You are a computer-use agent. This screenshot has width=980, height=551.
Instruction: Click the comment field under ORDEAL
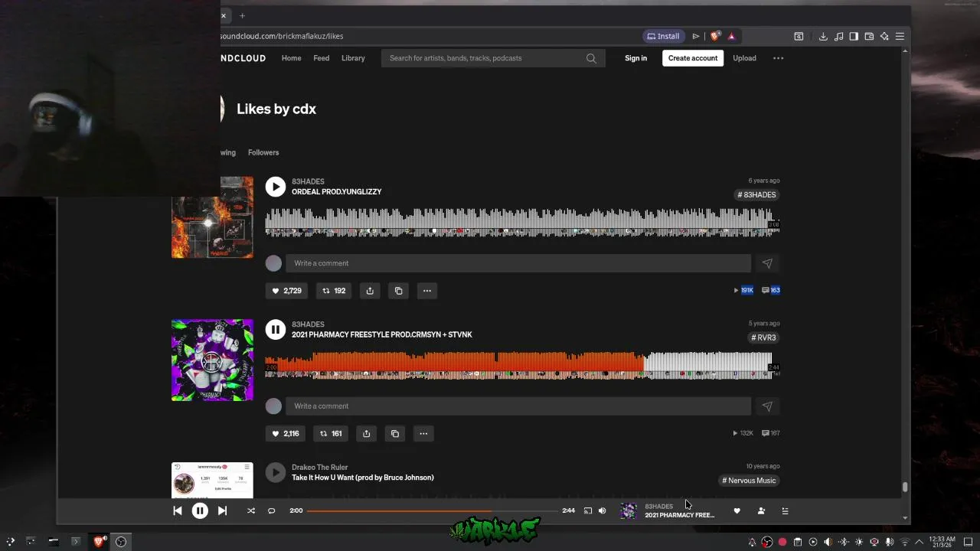click(x=518, y=263)
